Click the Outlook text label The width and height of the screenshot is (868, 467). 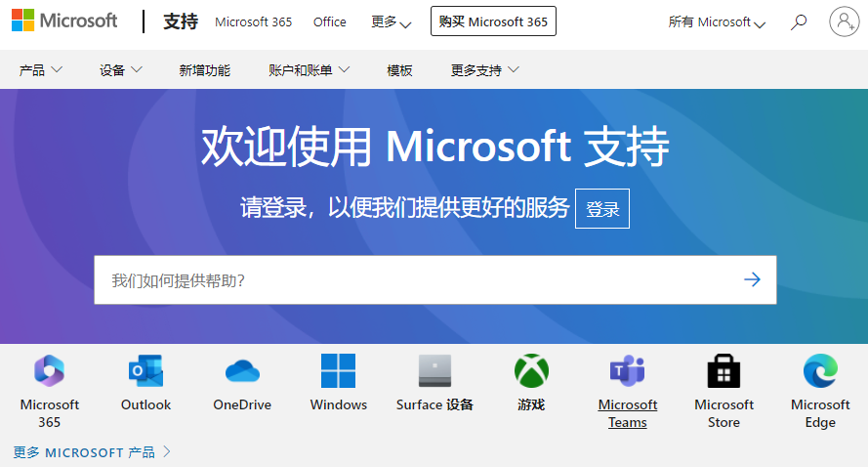point(145,404)
